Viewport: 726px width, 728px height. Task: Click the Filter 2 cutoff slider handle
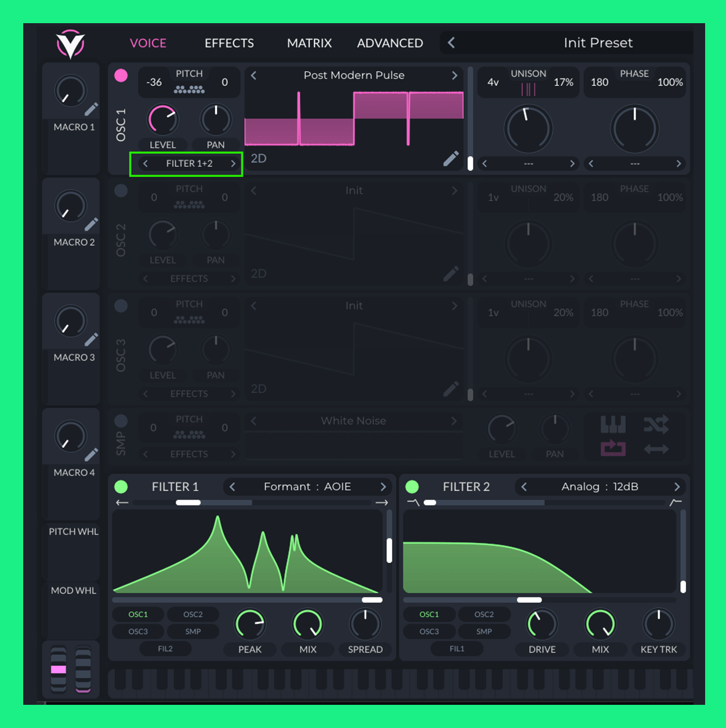pos(529,600)
